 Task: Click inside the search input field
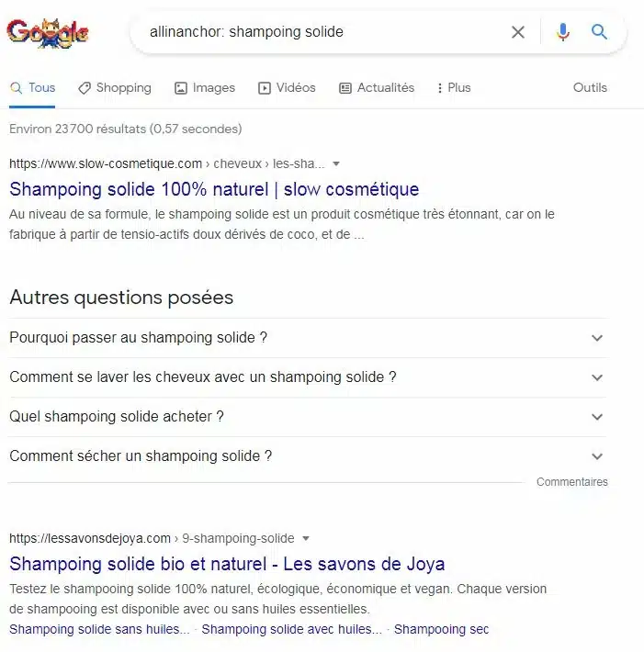pyautogui.click(x=324, y=32)
